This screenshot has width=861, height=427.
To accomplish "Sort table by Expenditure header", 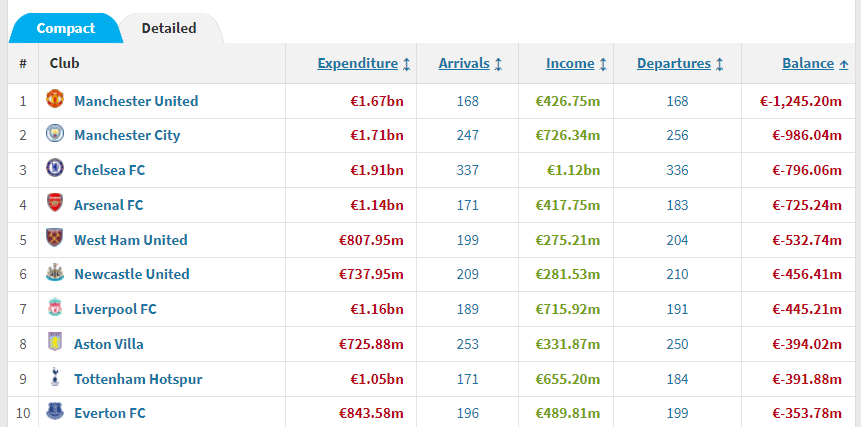I will click(x=357, y=63).
